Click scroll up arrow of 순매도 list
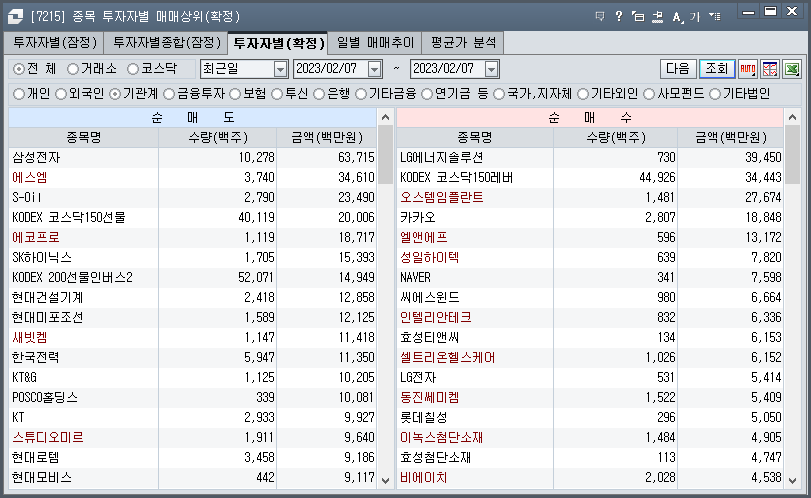This screenshot has width=811, height=498. point(385,117)
